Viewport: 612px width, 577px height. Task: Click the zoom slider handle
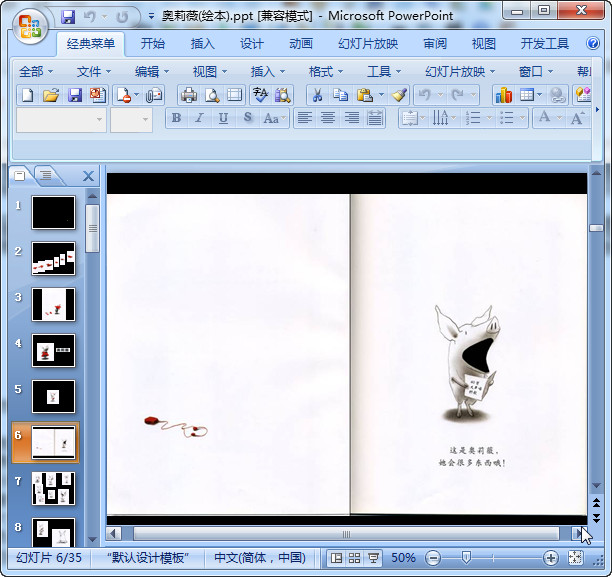(466, 557)
